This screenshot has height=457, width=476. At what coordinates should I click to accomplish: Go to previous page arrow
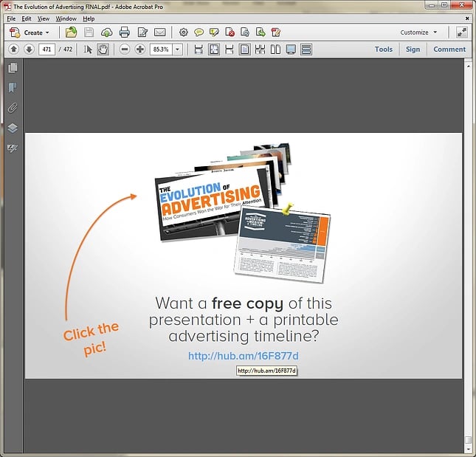[13, 49]
